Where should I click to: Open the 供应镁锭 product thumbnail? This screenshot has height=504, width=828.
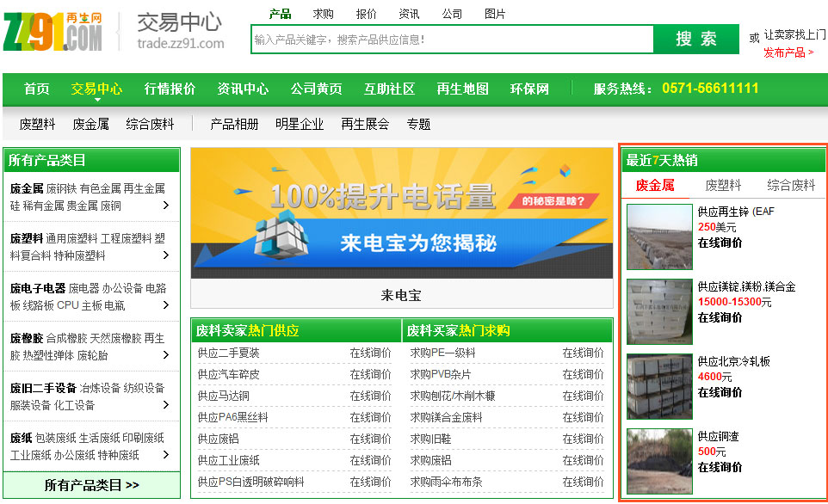point(659,312)
